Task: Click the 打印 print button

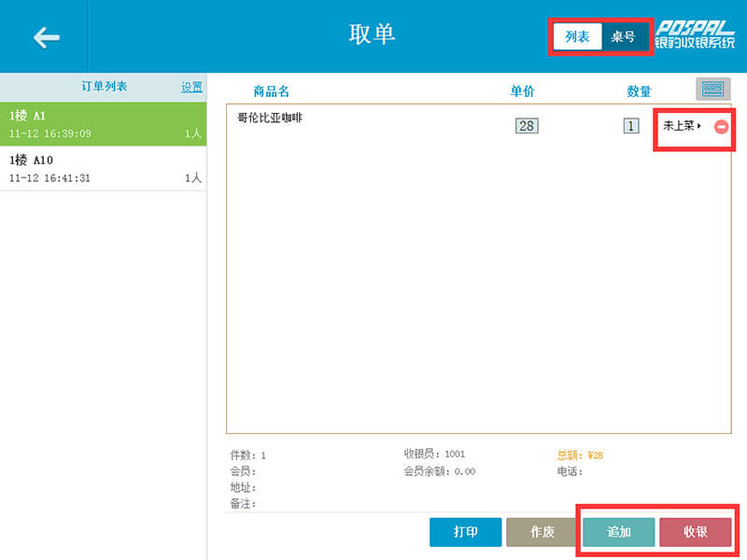Action: click(466, 532)
